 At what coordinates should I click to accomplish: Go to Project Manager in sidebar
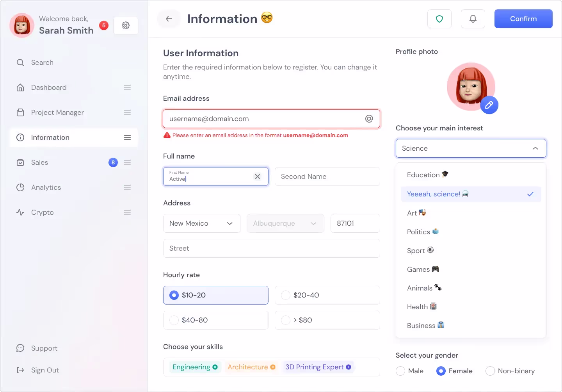point(57,112)
